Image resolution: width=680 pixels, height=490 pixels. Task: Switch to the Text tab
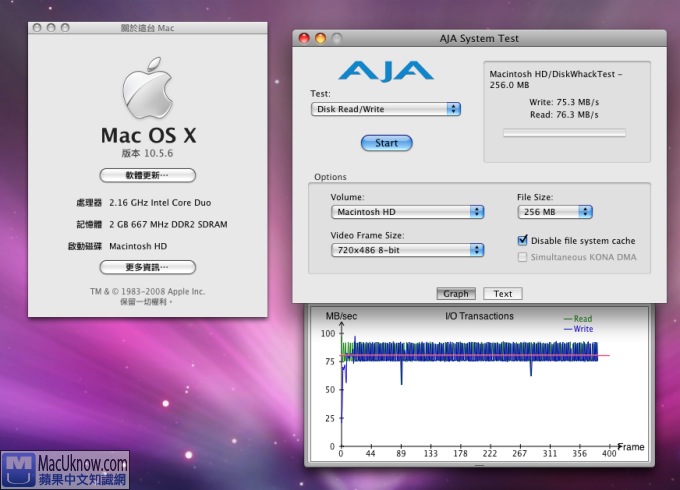pos(503,294)
